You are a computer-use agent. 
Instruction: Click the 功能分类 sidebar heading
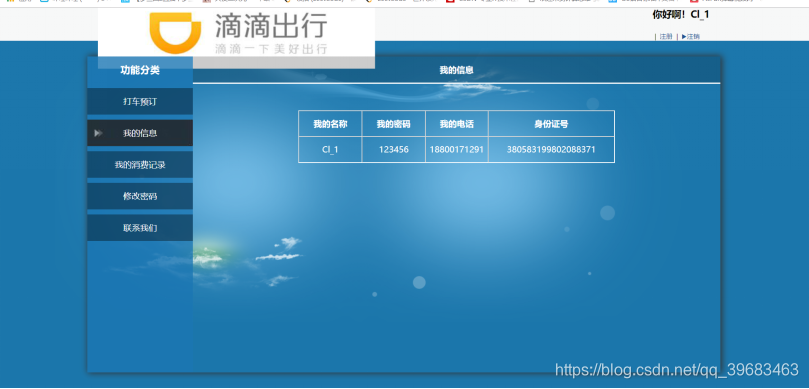click(x=140, y=70)
